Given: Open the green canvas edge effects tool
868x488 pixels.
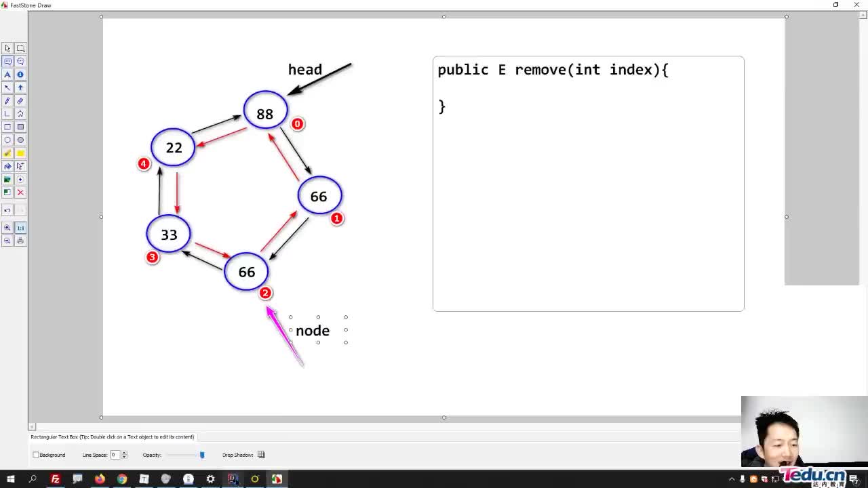Looking at the screenshot, I should point(7,192).
